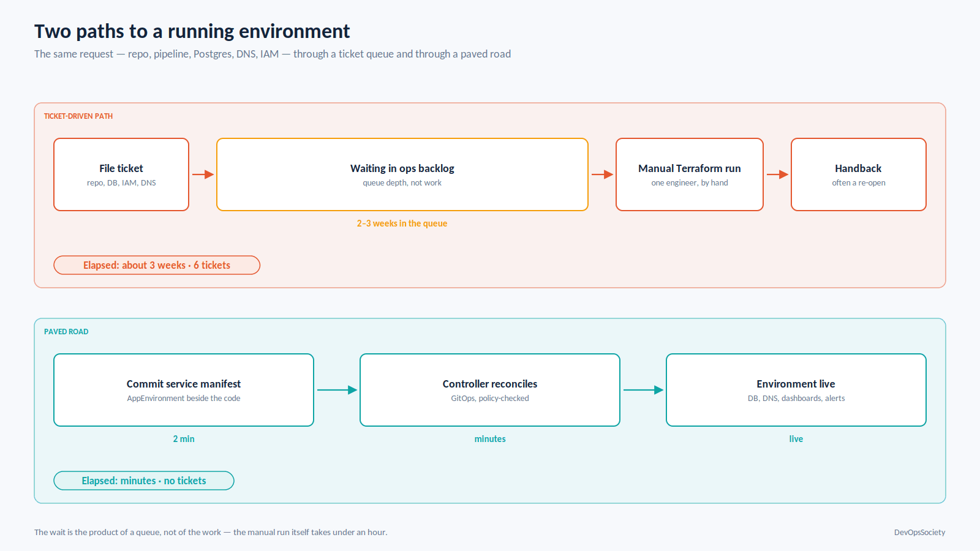
Task: Click the footnote 'The wait is the product of a queue'
Action: pyautogui.click(x=211, y=533)
